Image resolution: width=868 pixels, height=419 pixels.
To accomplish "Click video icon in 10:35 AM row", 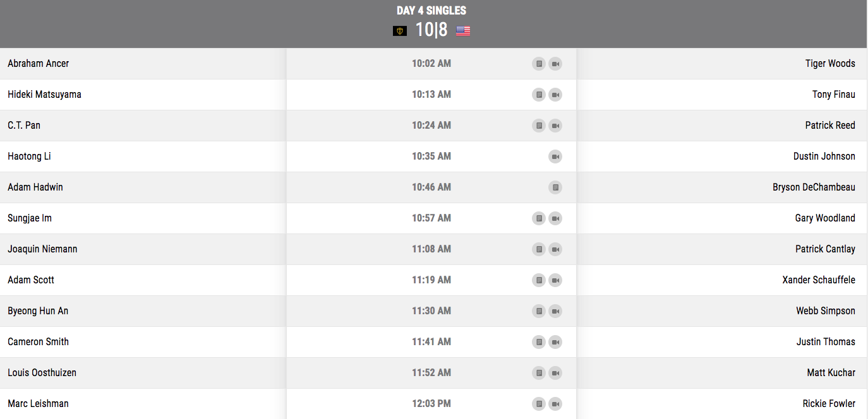I will tap(555, 156).
